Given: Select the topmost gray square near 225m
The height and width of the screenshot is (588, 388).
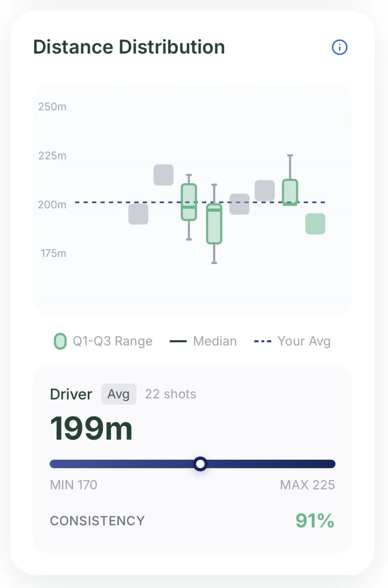Looking at the screenshot, I should coord(164,175).
